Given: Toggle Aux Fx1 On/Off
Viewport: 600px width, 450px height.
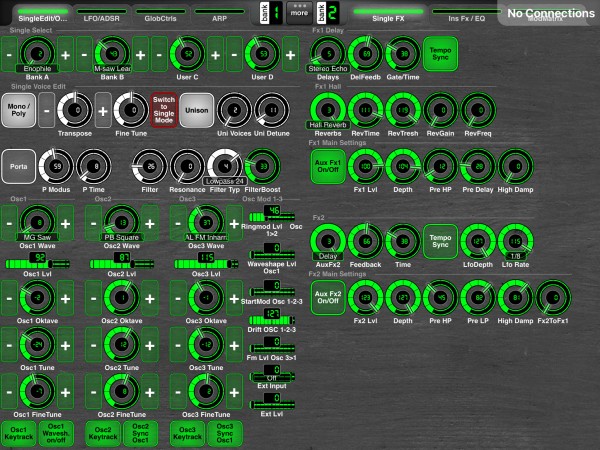Looking at the screenshot, I should pos(328,166).
